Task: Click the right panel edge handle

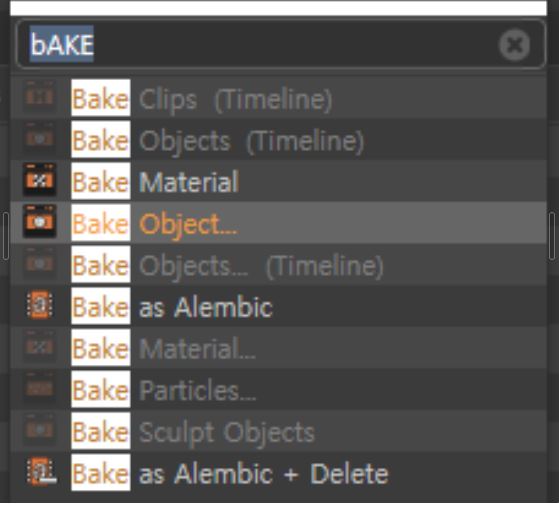Action: (552, 236)
